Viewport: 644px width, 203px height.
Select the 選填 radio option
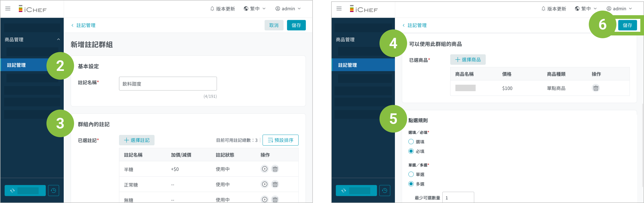pos(411,142)
